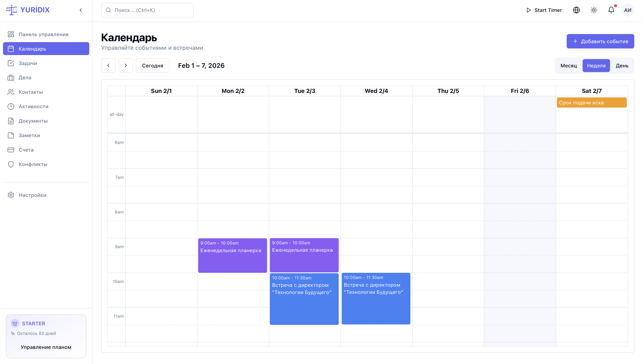Open Конфликты shield icon in sidebar

[11, 164]
